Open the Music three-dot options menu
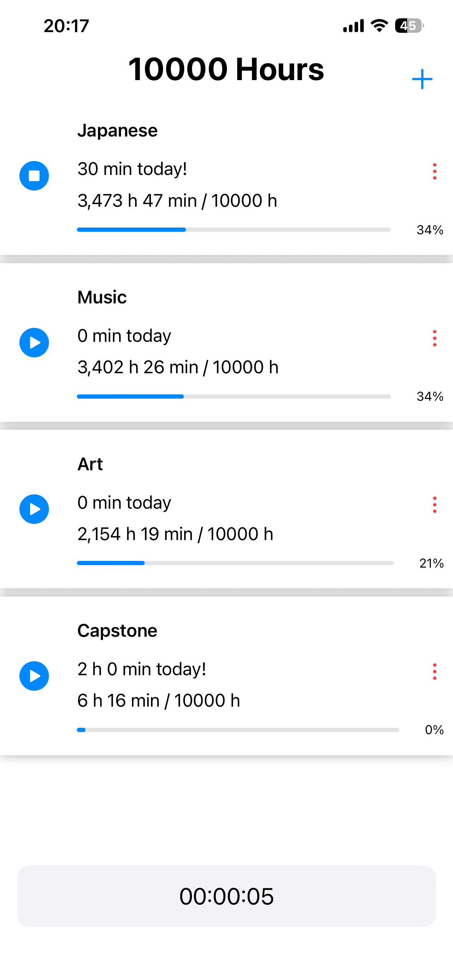The width and height of the screenshot is (453, 980). pyautogui.click(x=434, y=338)
